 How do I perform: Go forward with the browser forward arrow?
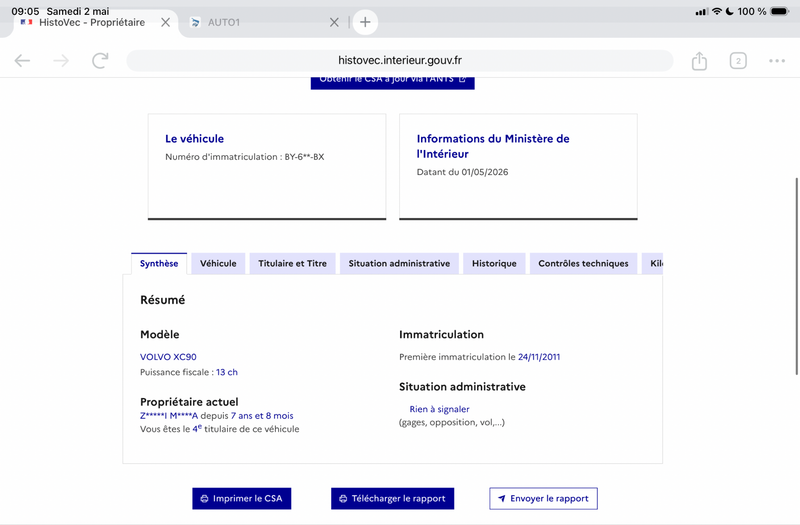61,61
